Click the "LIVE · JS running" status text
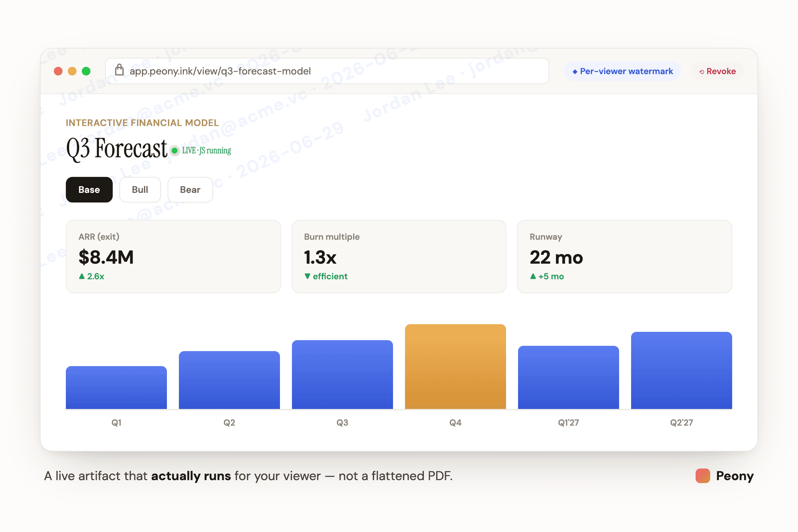 tap(206, 151)
